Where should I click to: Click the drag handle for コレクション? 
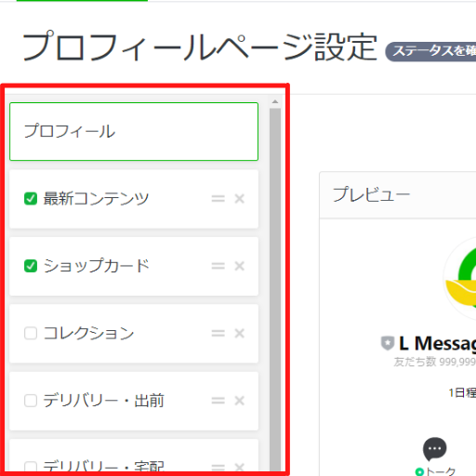(218, 333)
